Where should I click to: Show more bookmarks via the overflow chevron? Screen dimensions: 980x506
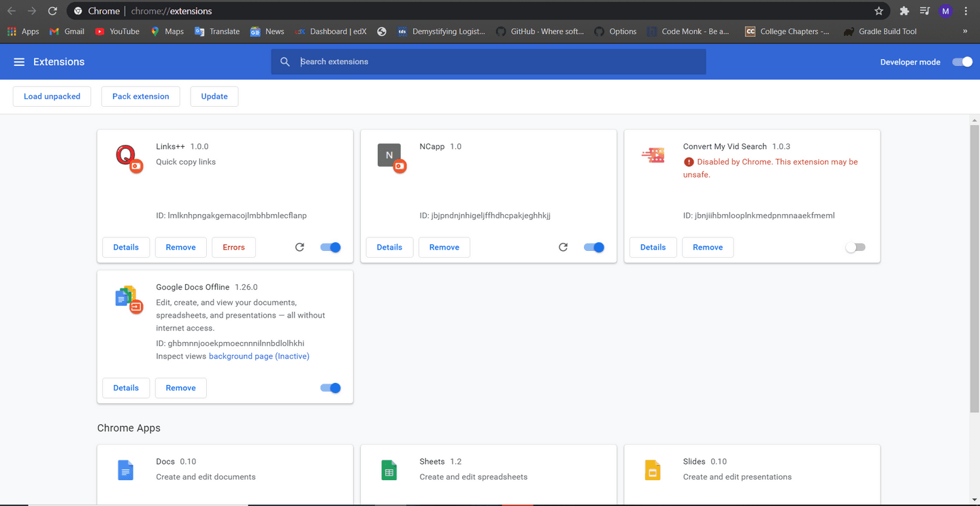coord(965,31)
